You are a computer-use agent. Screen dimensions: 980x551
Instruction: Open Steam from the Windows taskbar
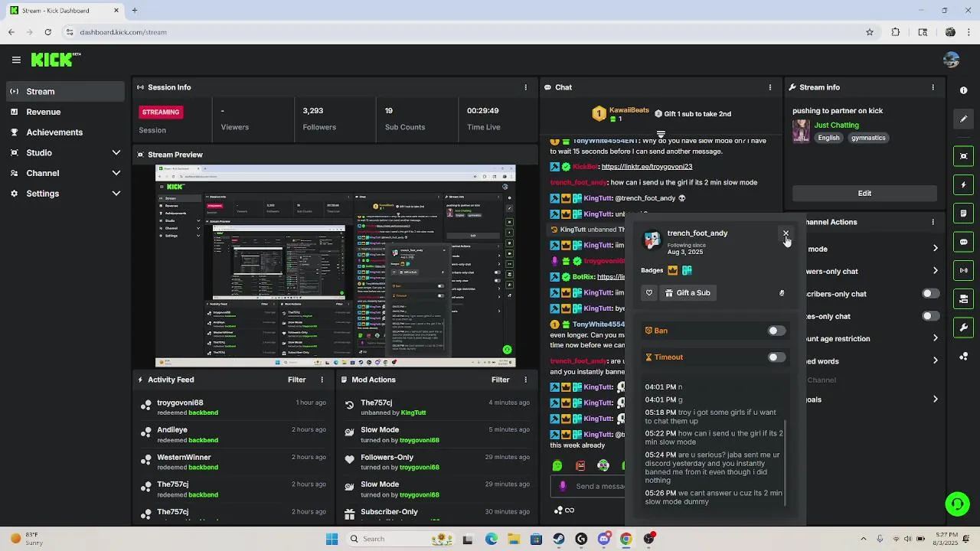559,539
